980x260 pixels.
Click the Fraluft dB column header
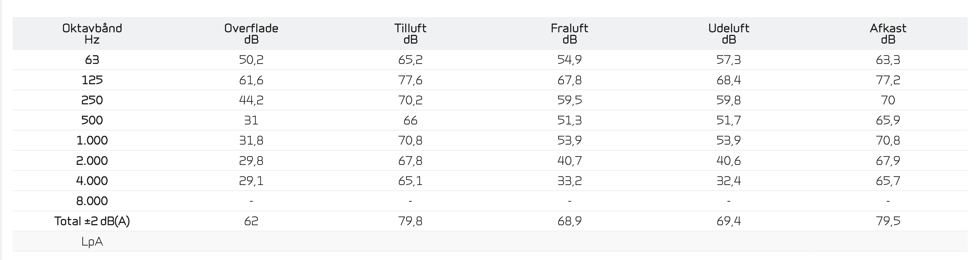pos(569,33)
